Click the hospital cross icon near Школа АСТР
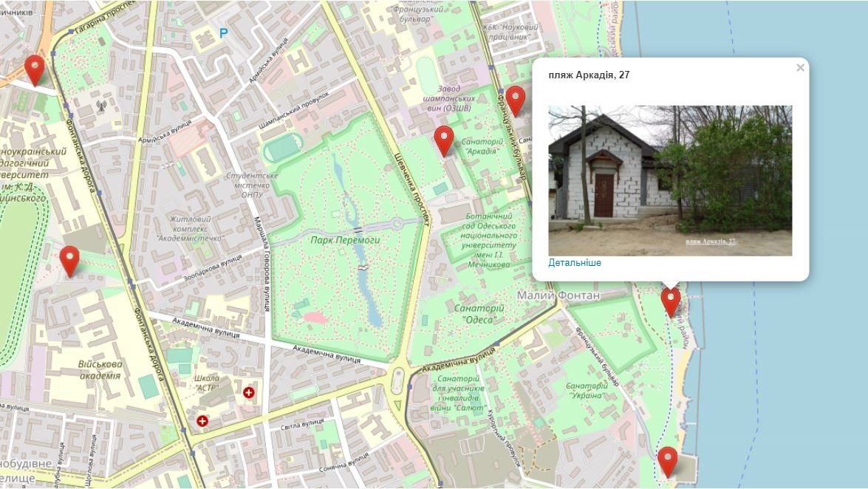The height and width of the screenshot is (489, 868). (x=249, y=393)
